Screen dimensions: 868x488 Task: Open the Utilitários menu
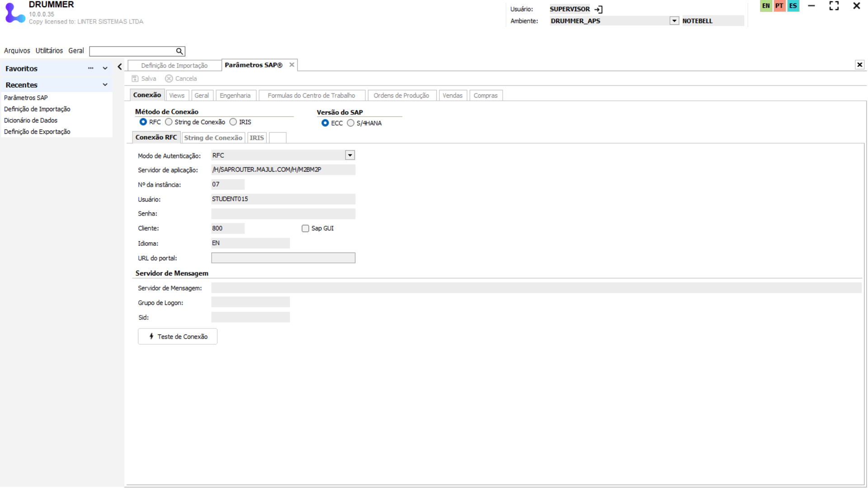tap(49, 51)
